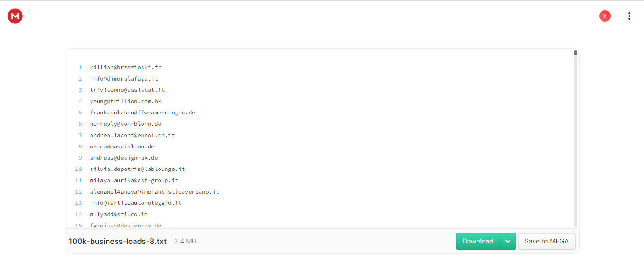Screen dimensions: 644x259
Task: Select line 1 killian@brzezinski.fr
Action: [x=125, y=67]
